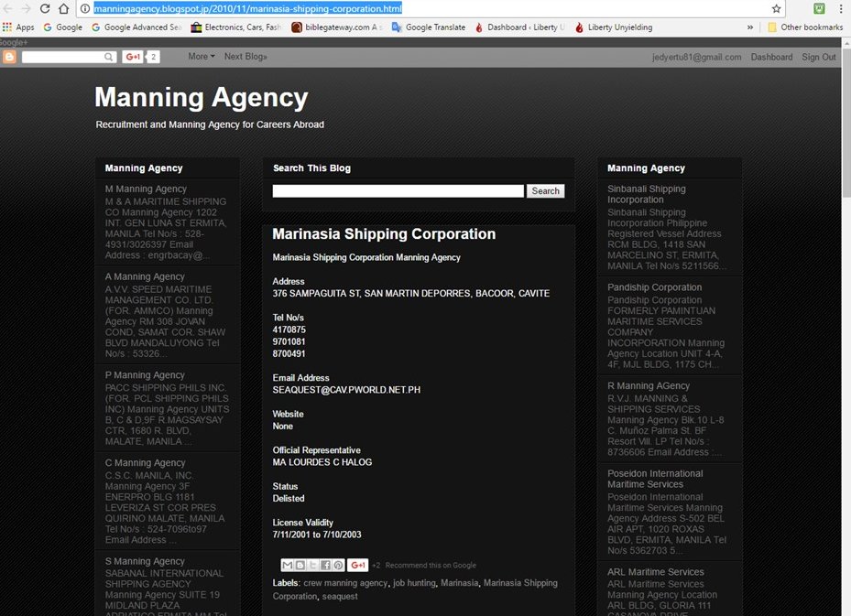The height and width of the screenshot is (616, 851).
Task: Open the Chrome three-dot menu
Action: click(841, 8)
